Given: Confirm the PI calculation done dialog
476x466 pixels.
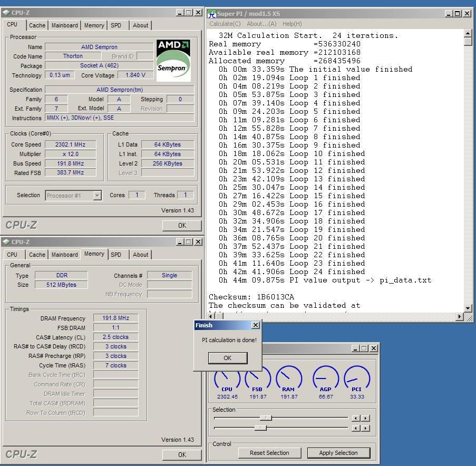Looking at the screenshot, I should (x=228, y=358).
